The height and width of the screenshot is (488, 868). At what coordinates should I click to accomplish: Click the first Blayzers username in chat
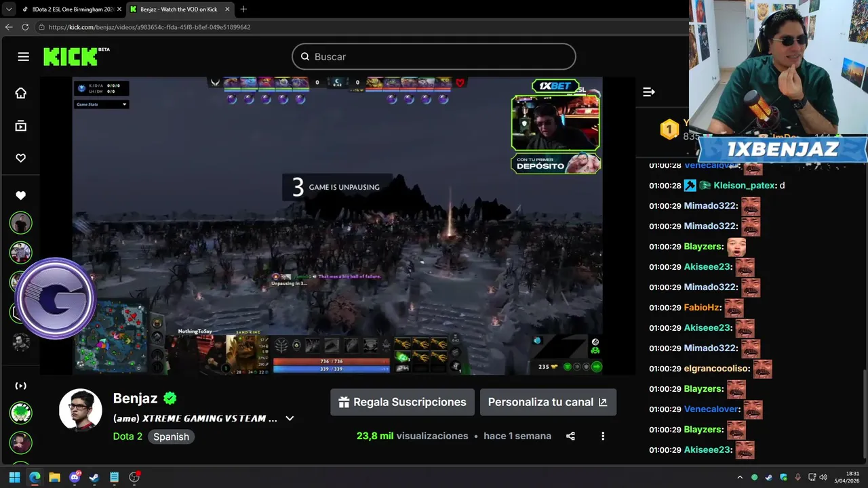coord(704,246)
